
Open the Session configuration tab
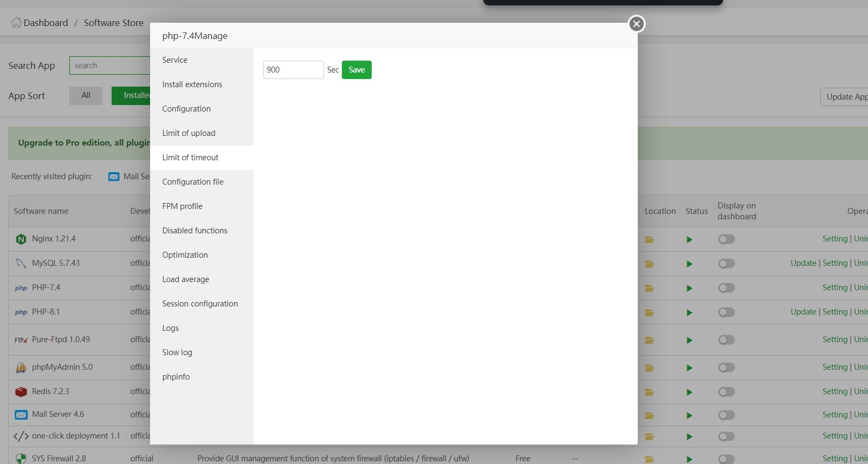(202, 304)
